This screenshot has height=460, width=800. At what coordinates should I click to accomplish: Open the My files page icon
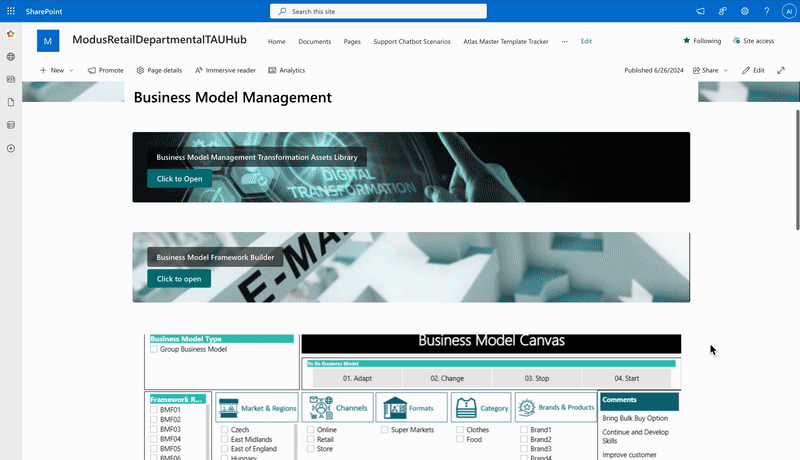pos(11,102)
